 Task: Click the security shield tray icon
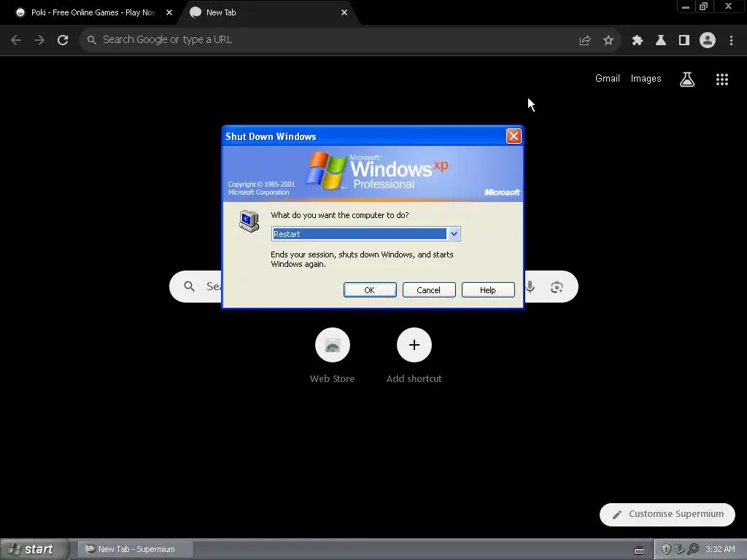667,550
